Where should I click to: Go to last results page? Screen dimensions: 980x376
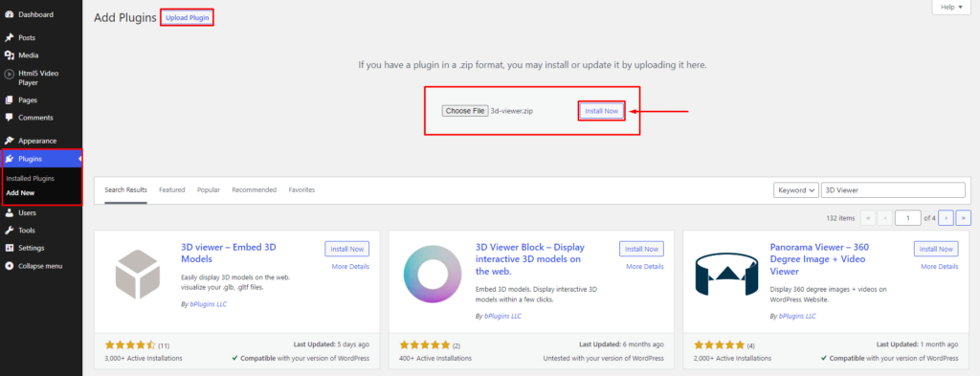[x=964, y=217]
